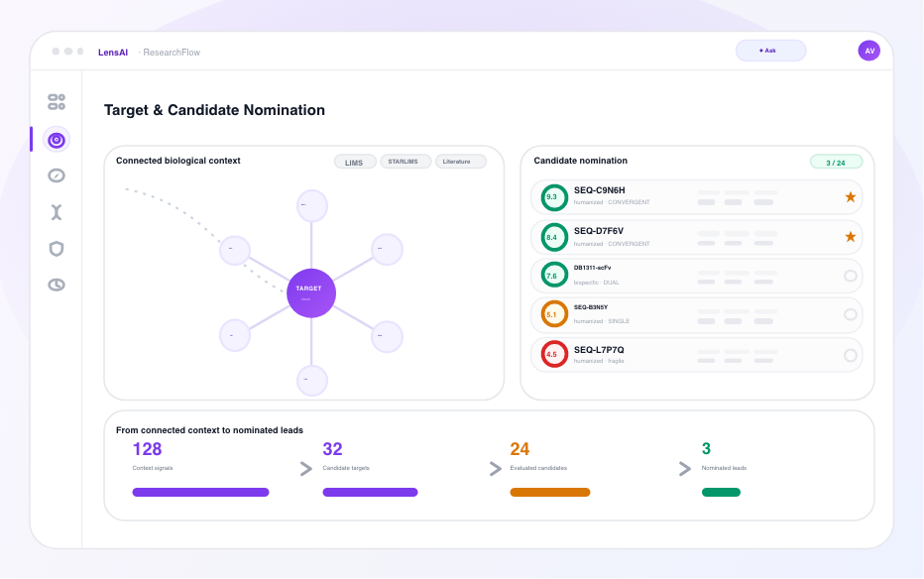Click the chevron before Nominated leads
Image resolution: width=924 pixels, height=579 pixels.
click(684, 469)
